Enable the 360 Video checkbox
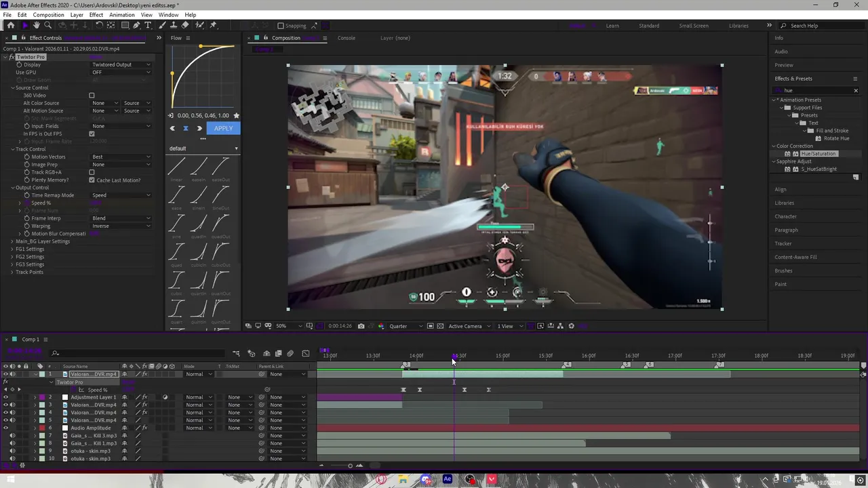The image size is (868, 488). 92,96
